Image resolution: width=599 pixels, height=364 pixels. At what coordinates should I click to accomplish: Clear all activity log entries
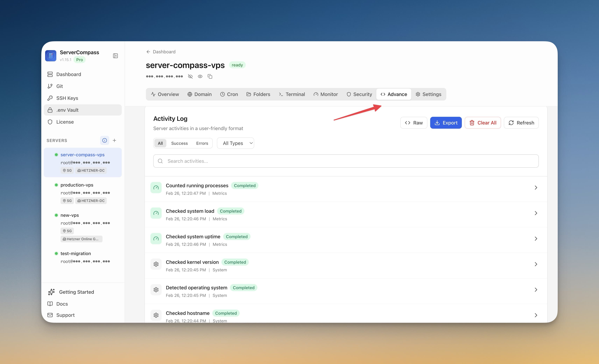point(482,123)
